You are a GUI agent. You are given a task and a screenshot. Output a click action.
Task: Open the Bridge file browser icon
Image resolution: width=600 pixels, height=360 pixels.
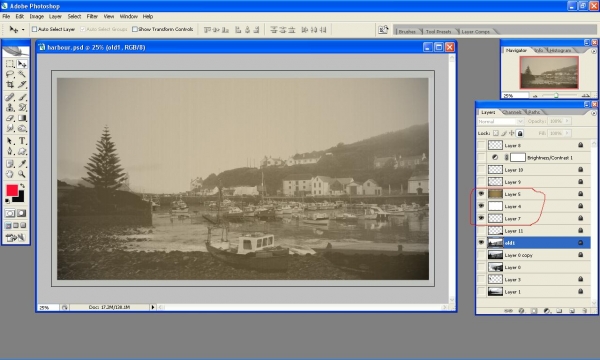pos(383,29)
